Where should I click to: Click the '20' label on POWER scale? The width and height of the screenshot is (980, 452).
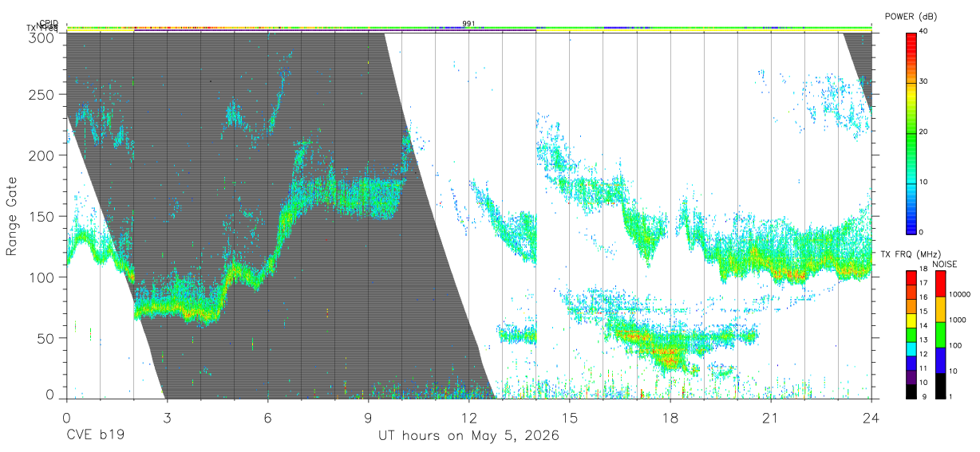925,132
